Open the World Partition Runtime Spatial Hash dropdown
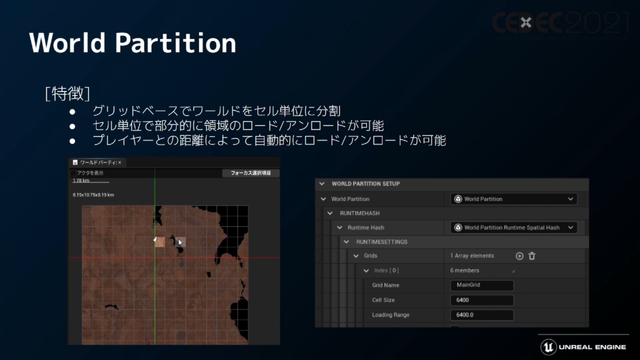640x360 pixels. click(514, 227)
